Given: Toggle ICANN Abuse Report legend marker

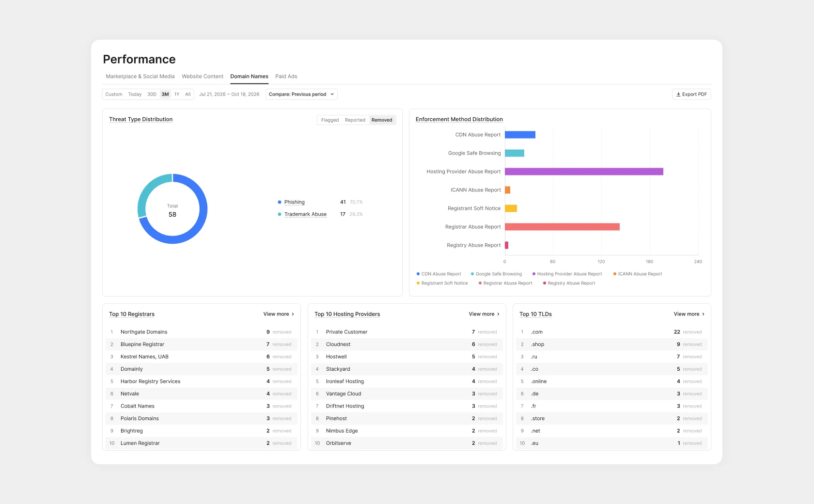Looking at the screenshot, I should point(615,274).
